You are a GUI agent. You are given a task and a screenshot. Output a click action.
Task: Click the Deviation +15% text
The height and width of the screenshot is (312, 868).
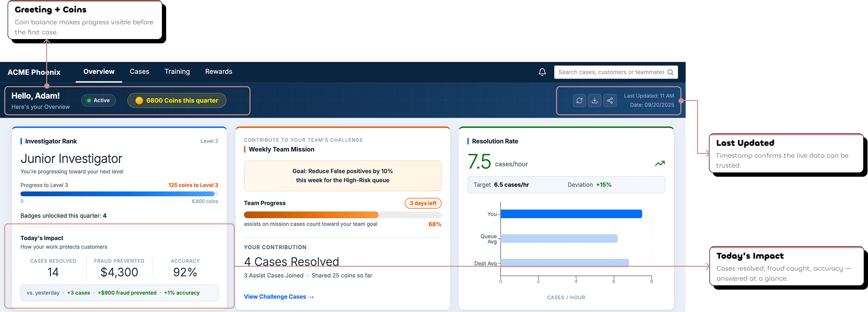589,185
